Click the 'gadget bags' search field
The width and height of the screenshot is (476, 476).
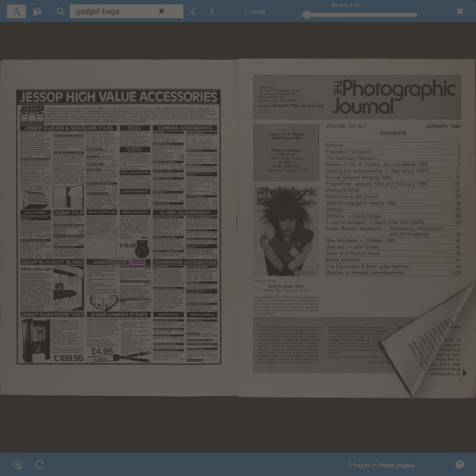tap(126, 11)
